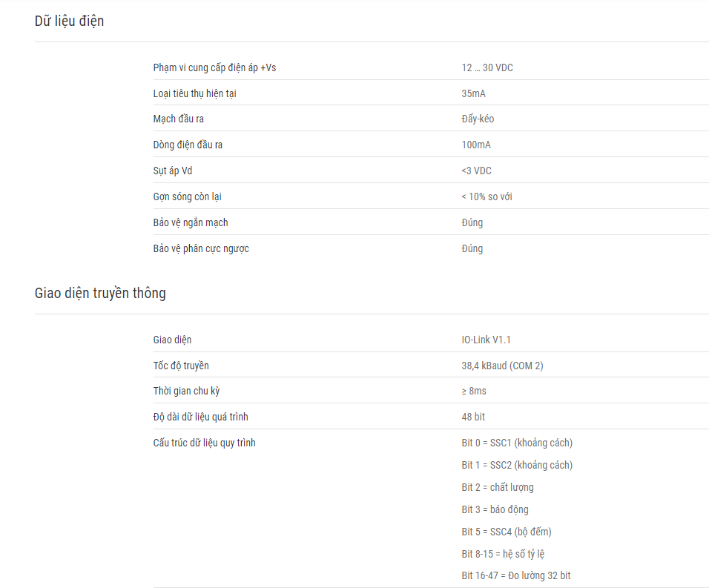Click the 'Bit 5 = SSC4 (bộ đếm)' line

(507, 532)
